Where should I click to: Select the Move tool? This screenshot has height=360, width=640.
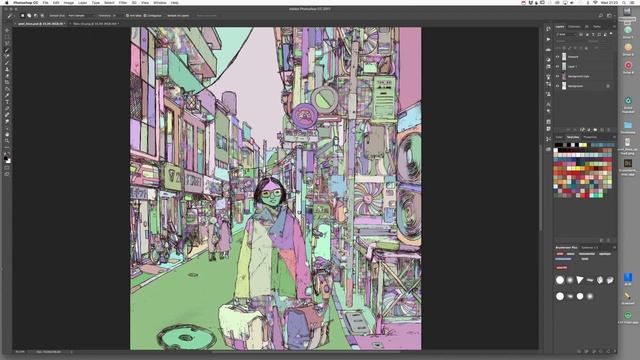click(7, 30)
